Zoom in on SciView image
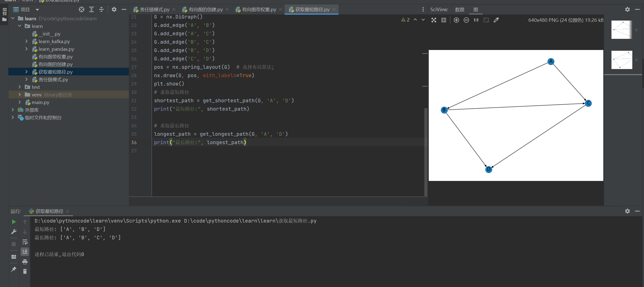The height and width of the screenshot is (287, 644). pyautogui.click(x=456, y=20)
